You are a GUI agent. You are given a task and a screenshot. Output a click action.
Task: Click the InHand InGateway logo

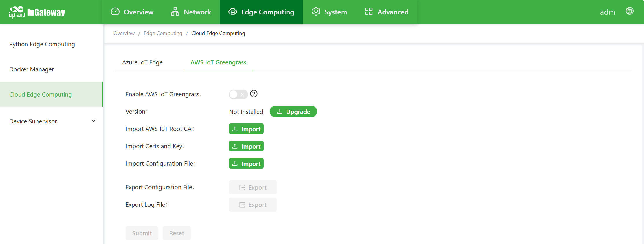pos(37,12)
